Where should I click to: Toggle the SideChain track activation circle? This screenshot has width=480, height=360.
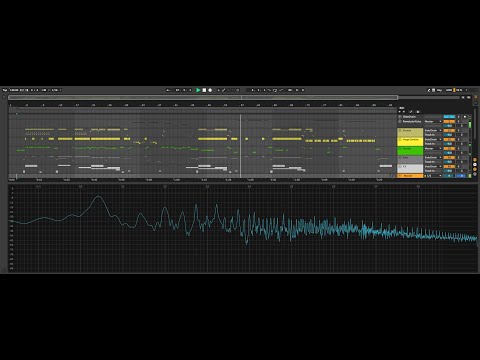click(x=400, y=117)
